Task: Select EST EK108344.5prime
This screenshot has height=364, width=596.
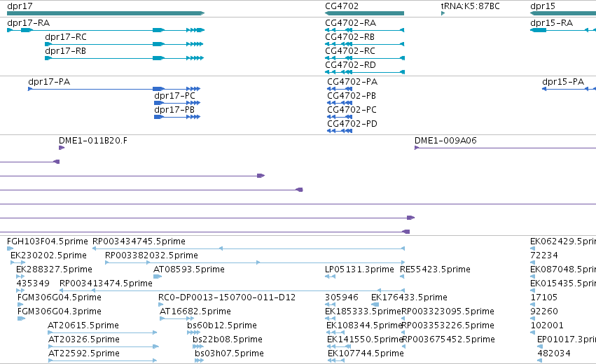Action: [335, 332]
